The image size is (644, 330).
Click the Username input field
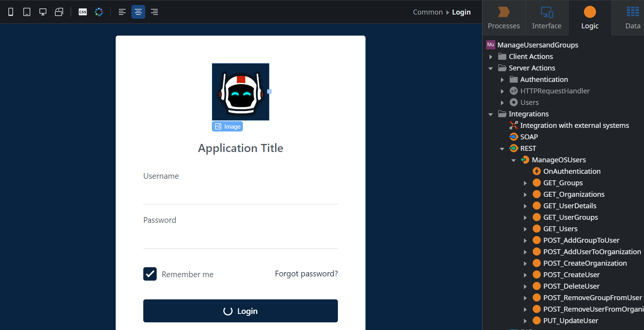point(241,194)
